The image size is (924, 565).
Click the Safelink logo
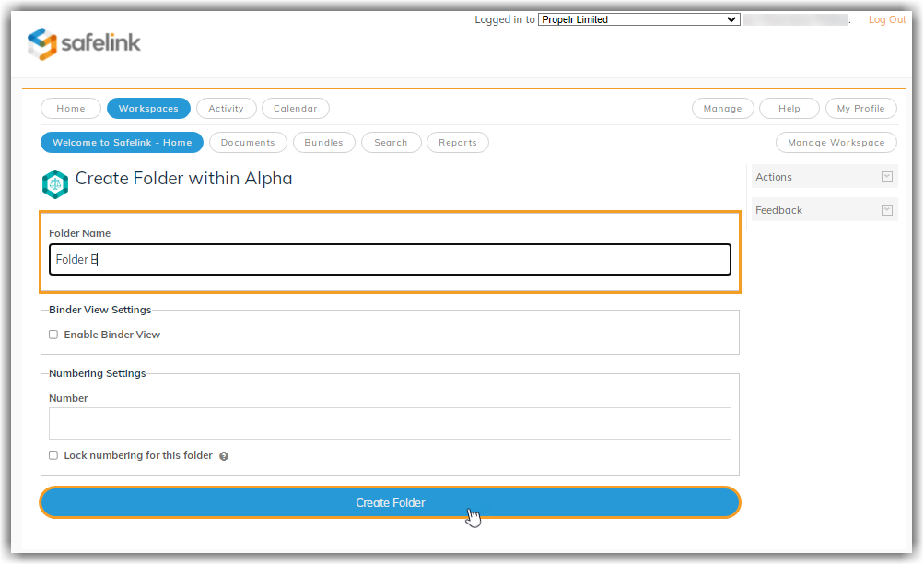coord(83,42)
